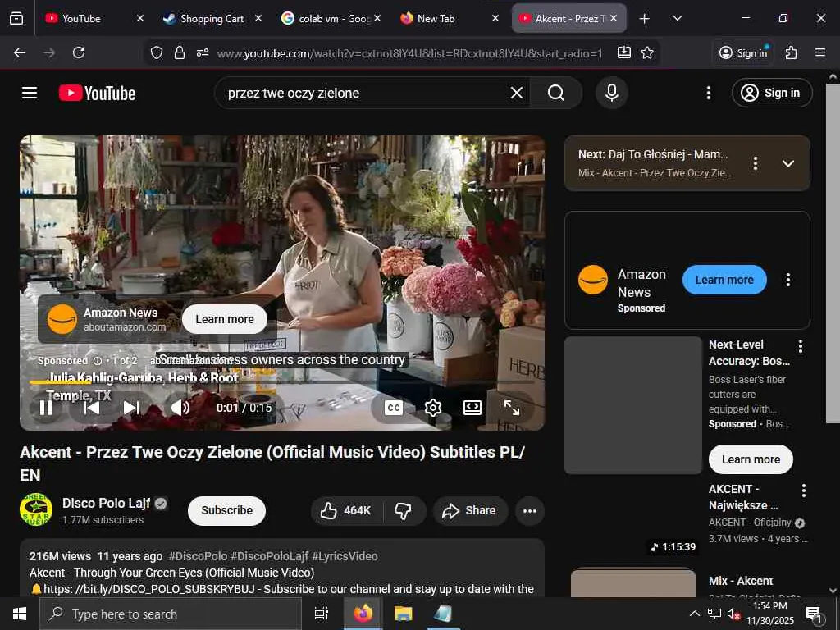
Task: Seek using the video progress bar
Action: pyautogui.click(x=282, y=382)
